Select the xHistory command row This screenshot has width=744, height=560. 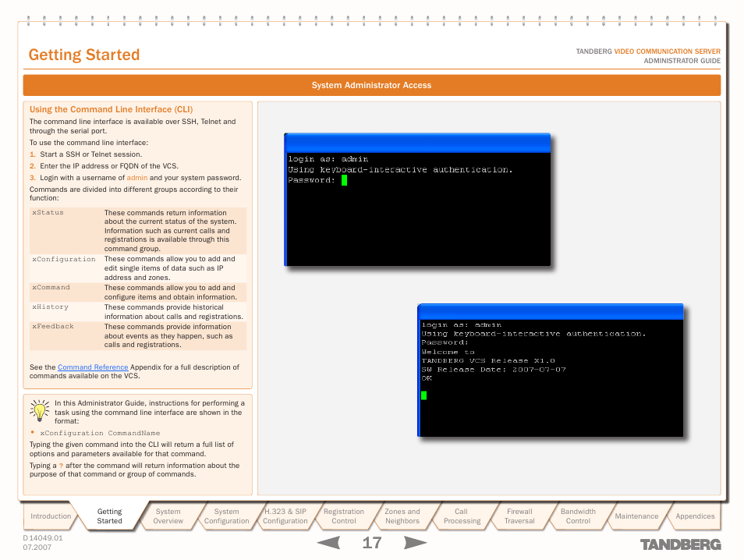(138, 312)
